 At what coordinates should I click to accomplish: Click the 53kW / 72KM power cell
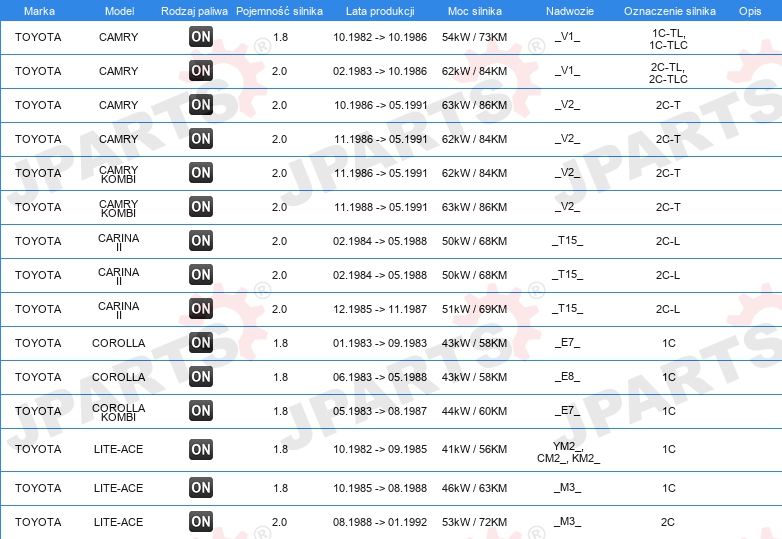click(x=474, y=522)
